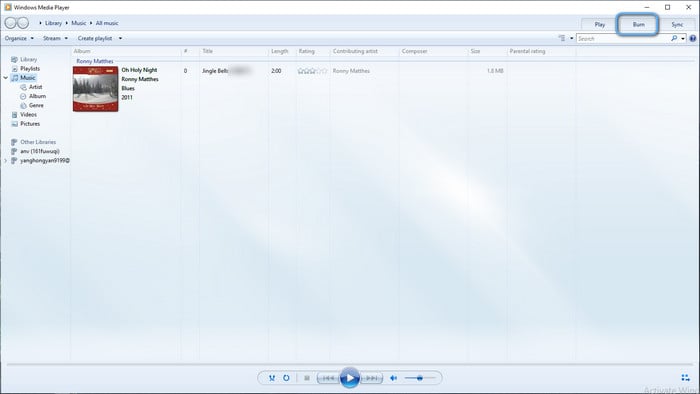
Task: Skip to the previous track
Action: [x=328, y=378]
